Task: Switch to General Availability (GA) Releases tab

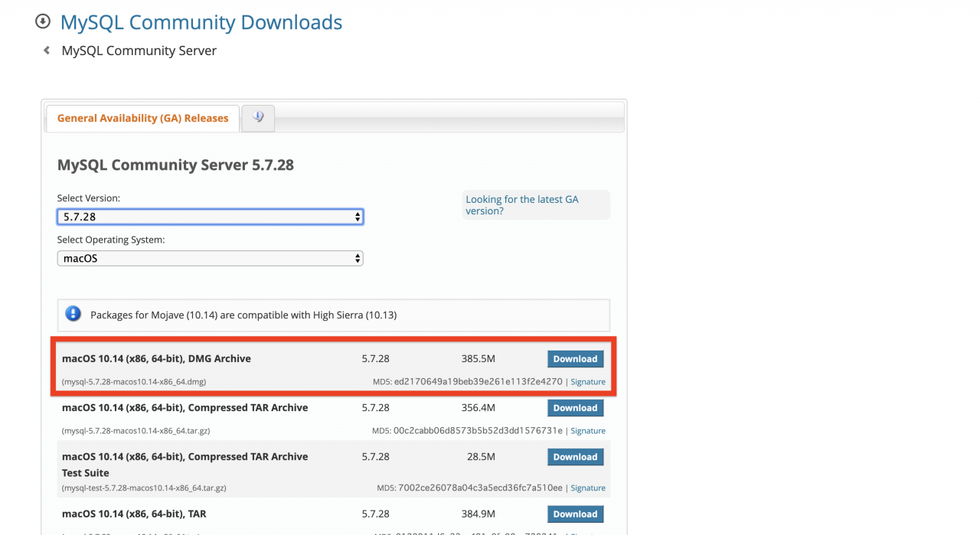Action: pos(142,118)
